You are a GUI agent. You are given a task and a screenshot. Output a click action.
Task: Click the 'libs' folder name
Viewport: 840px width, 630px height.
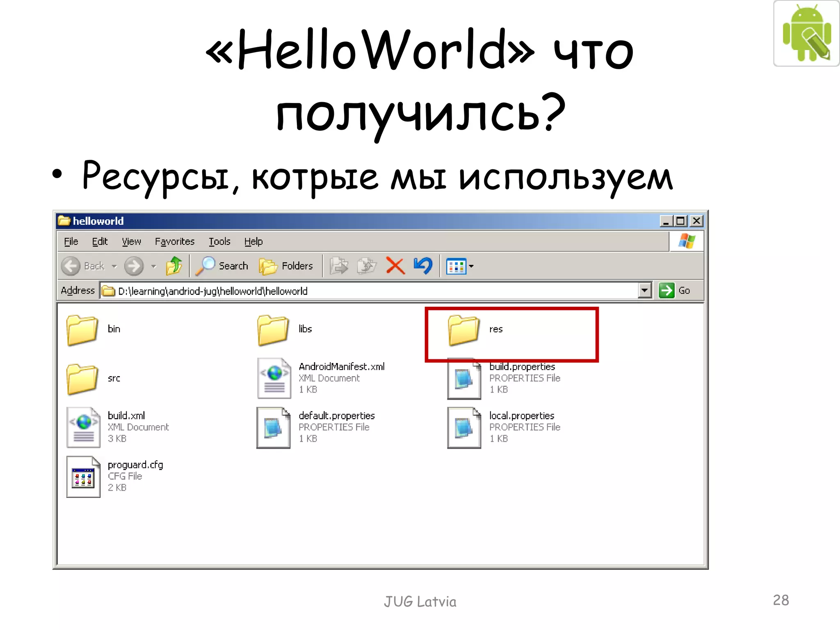(305, 329)
